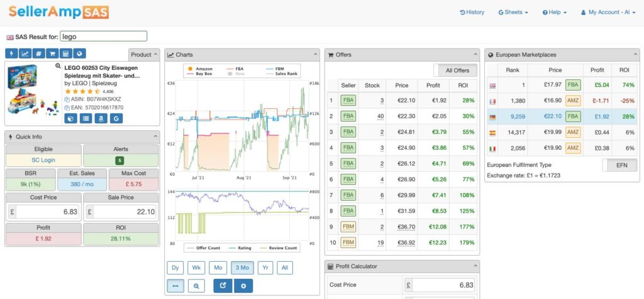This screenshot has height=299, width=644.
Task: Open the Help dropdown menu
Action: click(555, 13)
